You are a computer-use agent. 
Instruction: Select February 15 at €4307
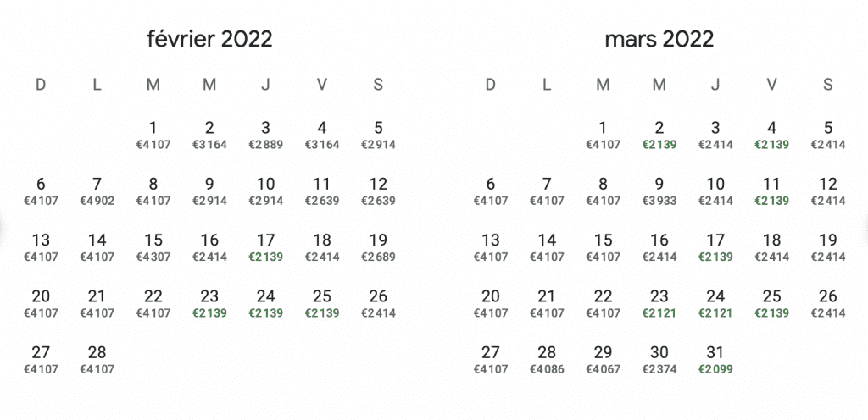point(153,247)
